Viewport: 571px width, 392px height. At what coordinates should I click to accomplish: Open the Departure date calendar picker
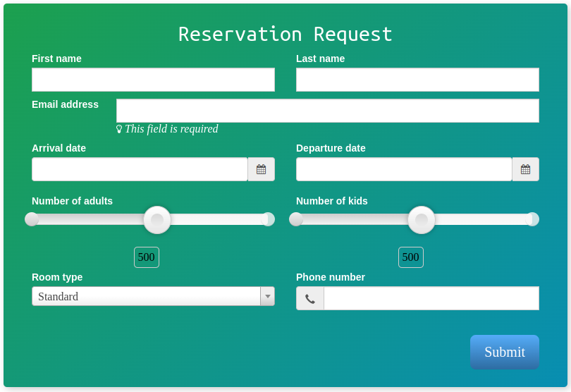[525, 169]
